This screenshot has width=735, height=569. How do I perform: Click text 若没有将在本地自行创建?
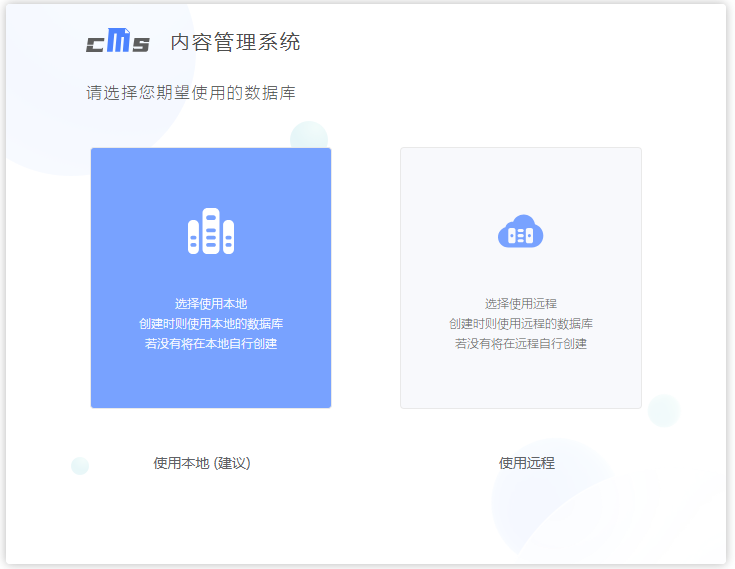(x=211, y=344)
